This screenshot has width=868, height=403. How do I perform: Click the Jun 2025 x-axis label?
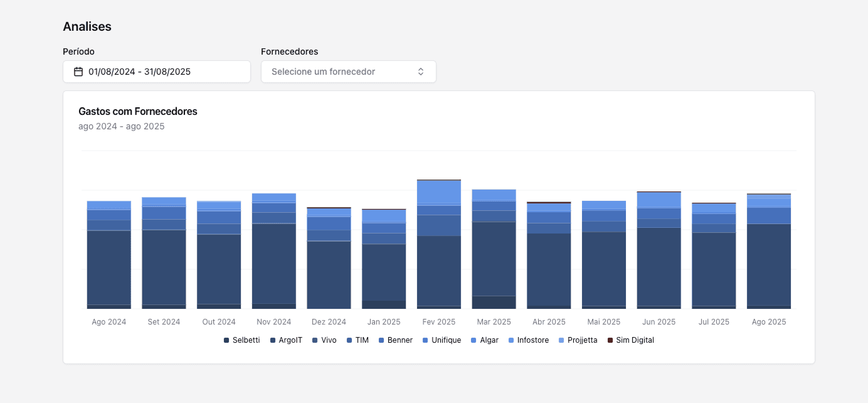659,322
